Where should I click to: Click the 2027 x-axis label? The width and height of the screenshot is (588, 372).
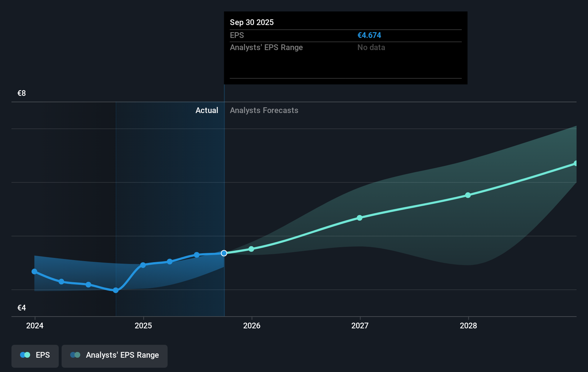click(360, 325)
